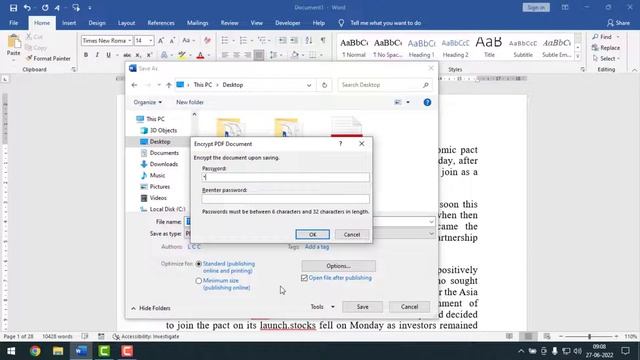The width and height of the screenshot is (640, 360).
Task: Apply the Heading 1 style
Action: coord(421,47)
